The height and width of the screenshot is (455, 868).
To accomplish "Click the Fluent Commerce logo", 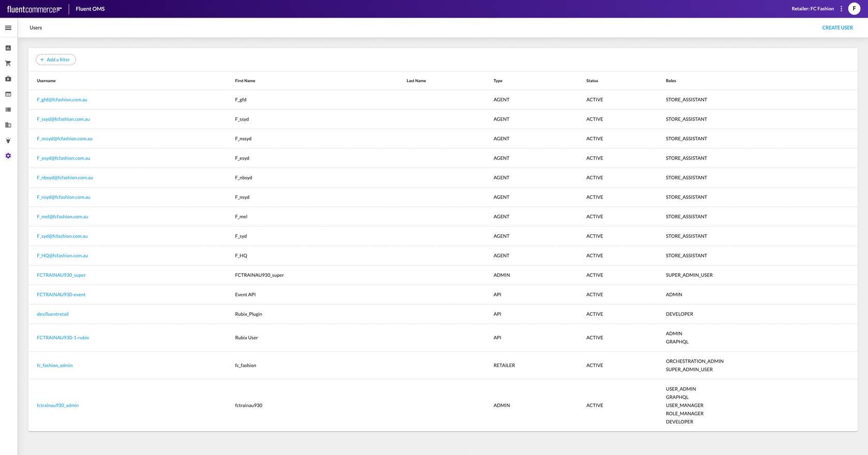I will click(x=34, y=9).
